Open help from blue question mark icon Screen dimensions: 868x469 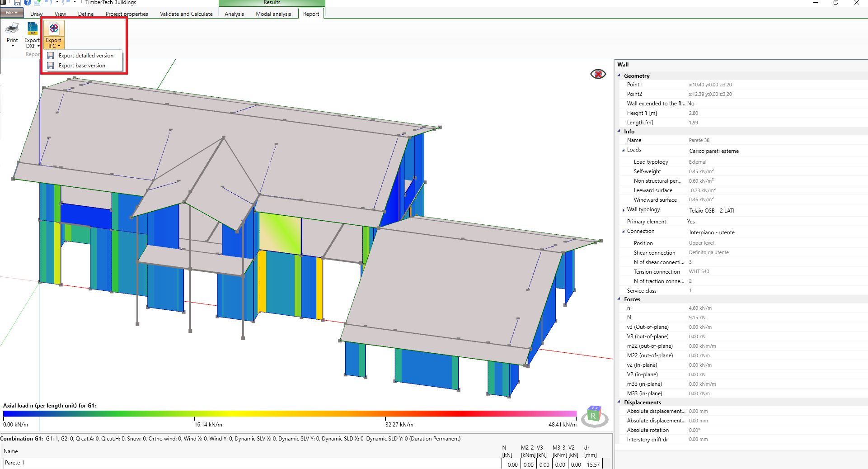coord(28,2)
